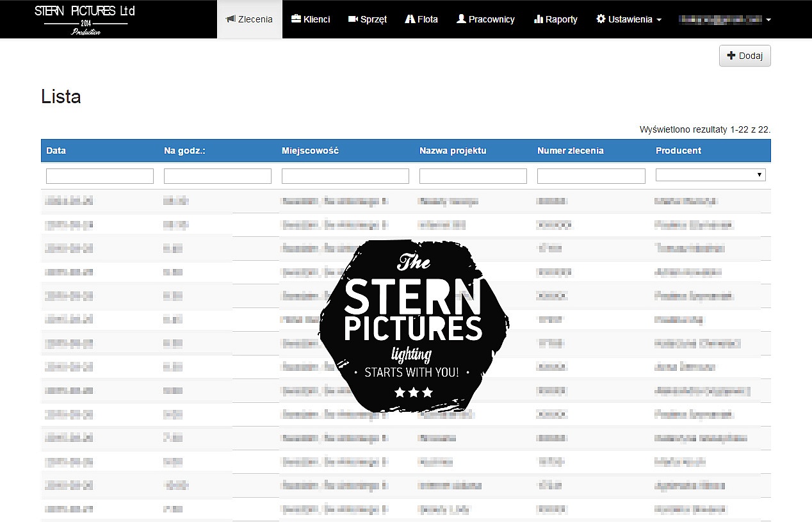Sort the list by Nazwa projektu column
This screenshot has height=522, width=812.
(453, 151)
